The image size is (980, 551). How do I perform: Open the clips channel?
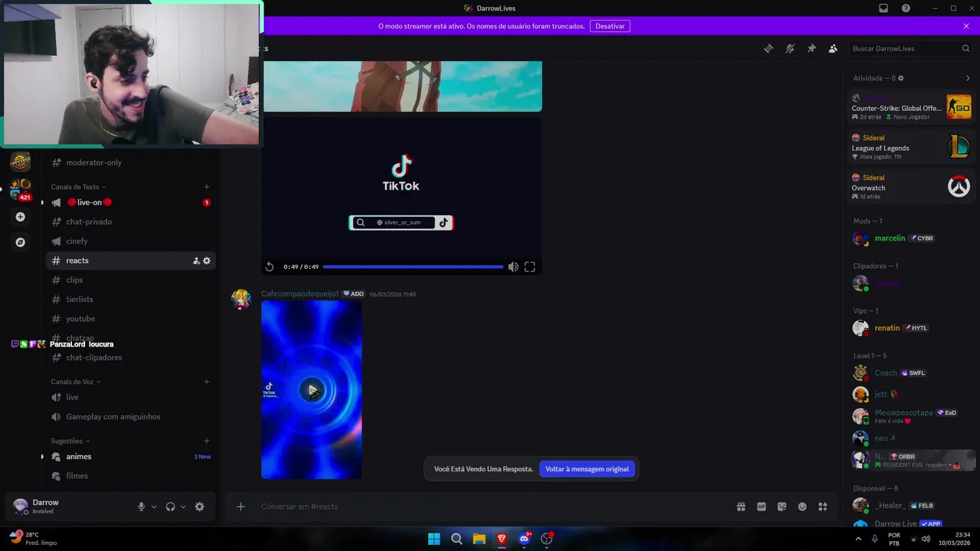point(130,280)
